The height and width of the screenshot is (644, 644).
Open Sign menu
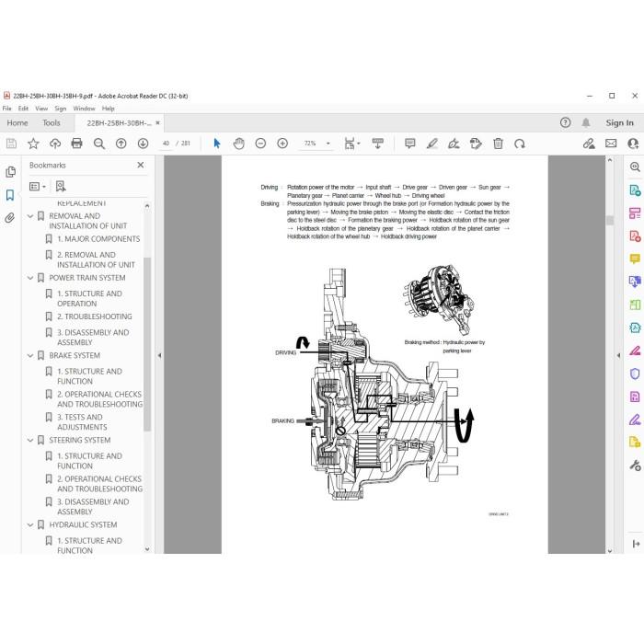pyautogui.click(x=61, y=109)
